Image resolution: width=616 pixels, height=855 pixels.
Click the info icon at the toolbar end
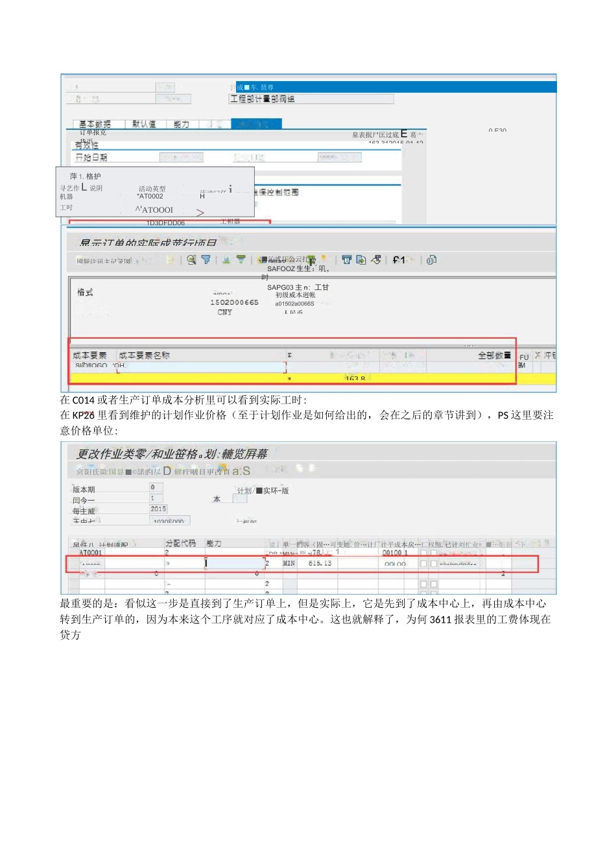(431, 259)
